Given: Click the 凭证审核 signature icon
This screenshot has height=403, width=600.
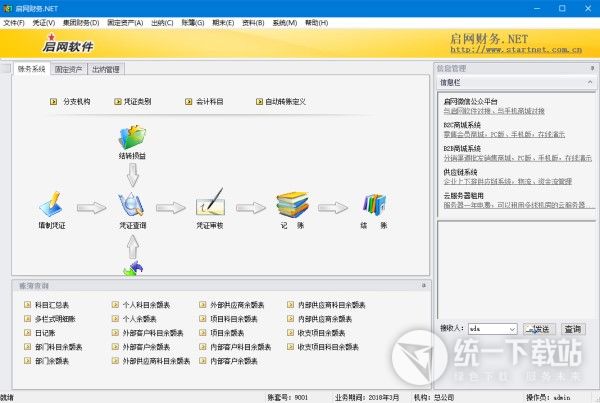Looking at the screenshot, I should point(210,205).
